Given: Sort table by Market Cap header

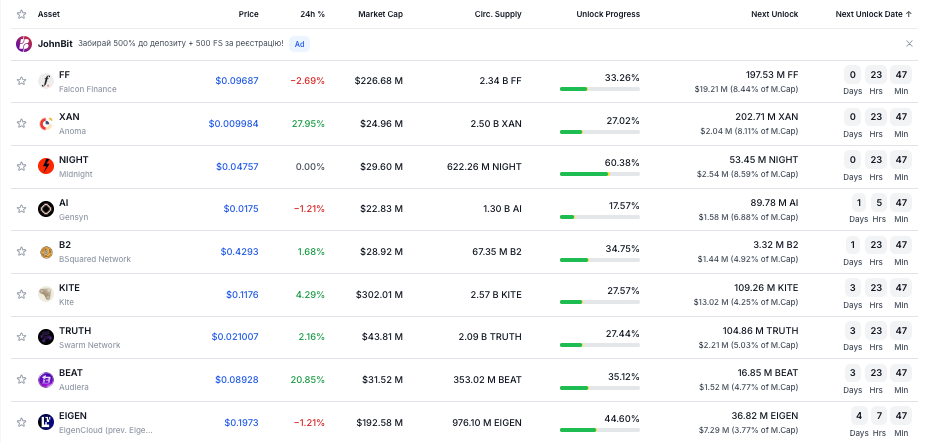Looking at the screenshot, I should pos(381,14).
